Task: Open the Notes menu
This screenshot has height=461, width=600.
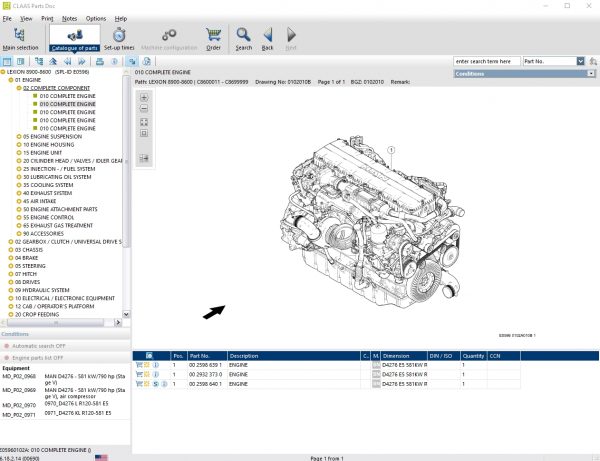Action: pyautogui.click(x=68, y=18)
